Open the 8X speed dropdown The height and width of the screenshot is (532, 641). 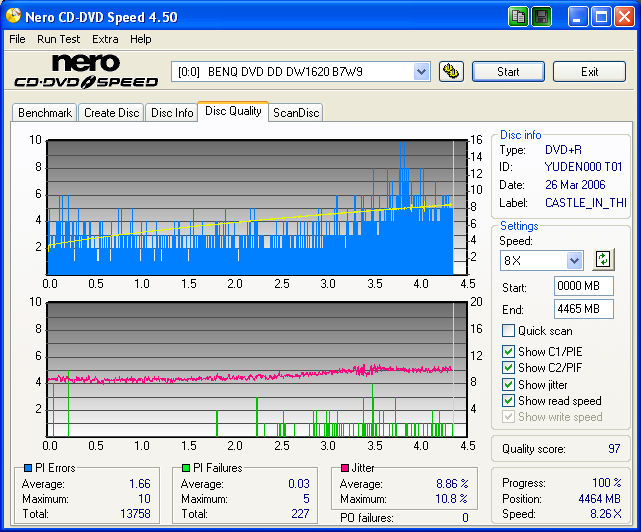click(574, 260)
